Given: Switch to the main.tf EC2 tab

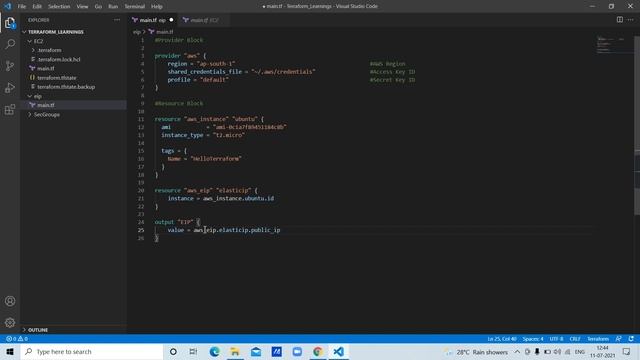Looking at the screenshot, I should click(204, 20).
